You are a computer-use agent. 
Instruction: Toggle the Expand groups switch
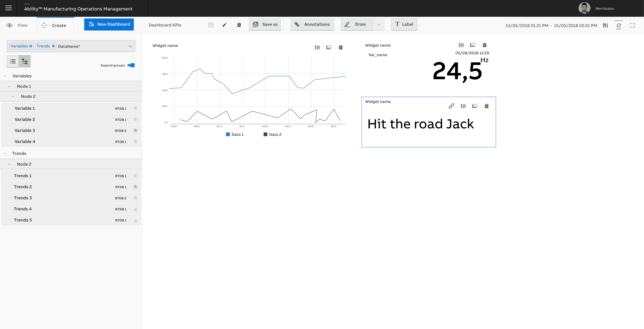(x=131, y=65)
